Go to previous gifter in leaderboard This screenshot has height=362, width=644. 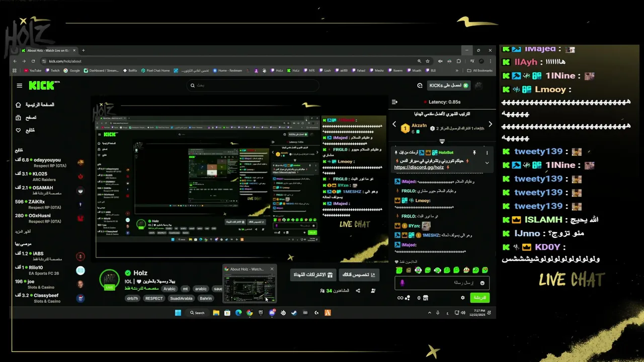(394, 124)
